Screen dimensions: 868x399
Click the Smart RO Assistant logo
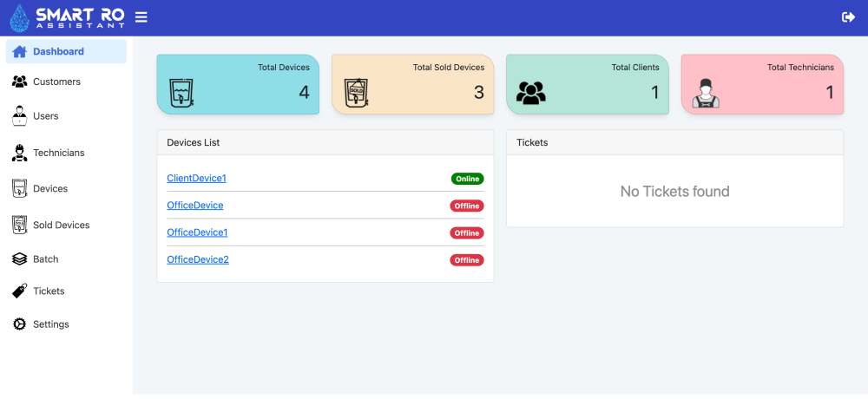(67, 17)
